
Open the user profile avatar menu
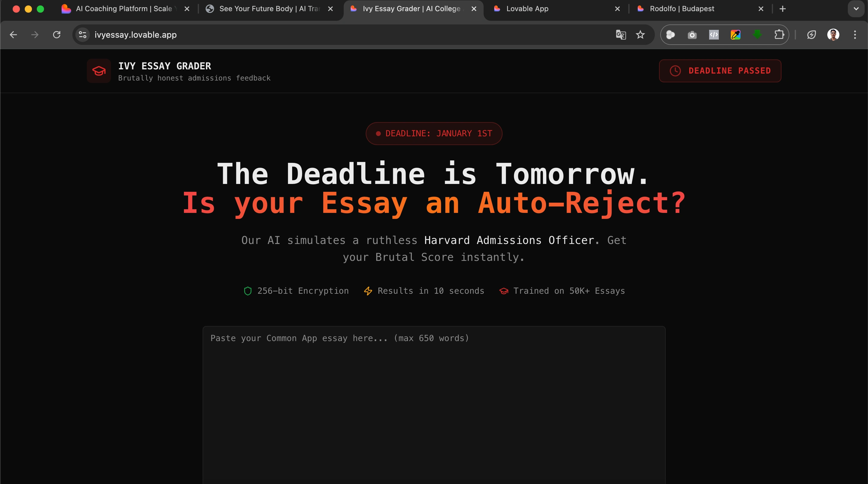(x=833, y=35)
